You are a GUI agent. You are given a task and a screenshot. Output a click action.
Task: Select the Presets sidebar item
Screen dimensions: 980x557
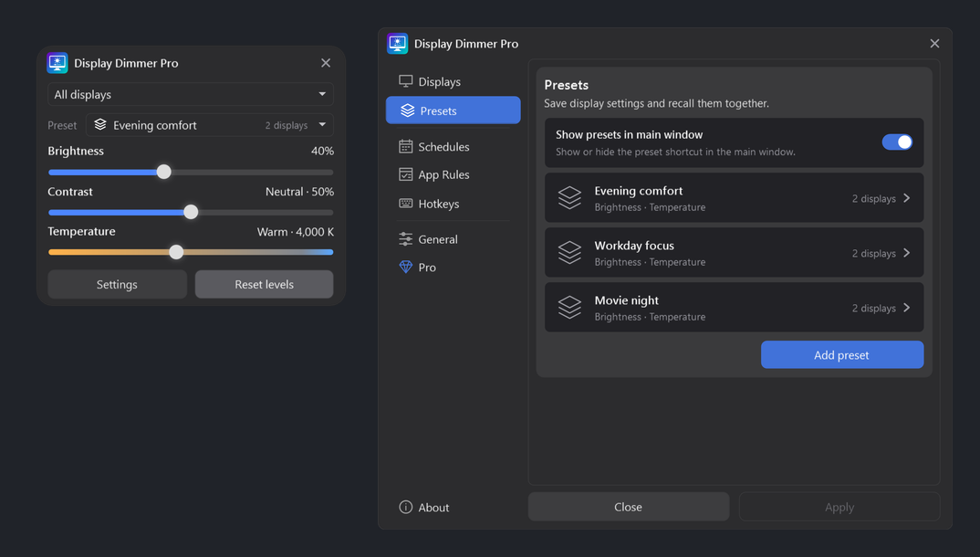coord(454,110)
